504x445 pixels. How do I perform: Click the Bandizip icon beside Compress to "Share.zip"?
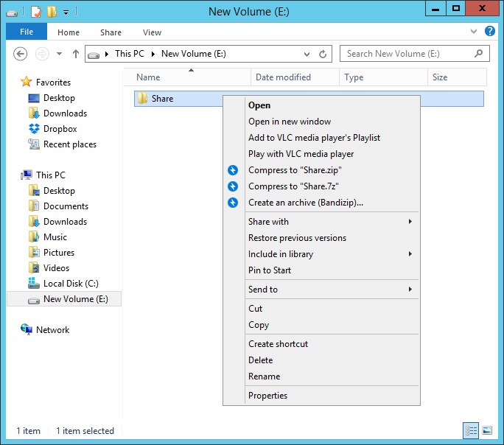point(233,170)
